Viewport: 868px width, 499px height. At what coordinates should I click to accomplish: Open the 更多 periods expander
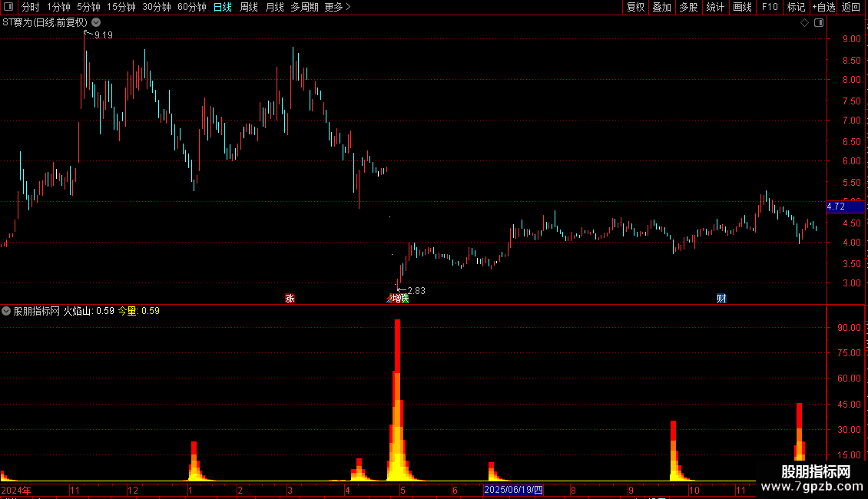pos(338,7)
